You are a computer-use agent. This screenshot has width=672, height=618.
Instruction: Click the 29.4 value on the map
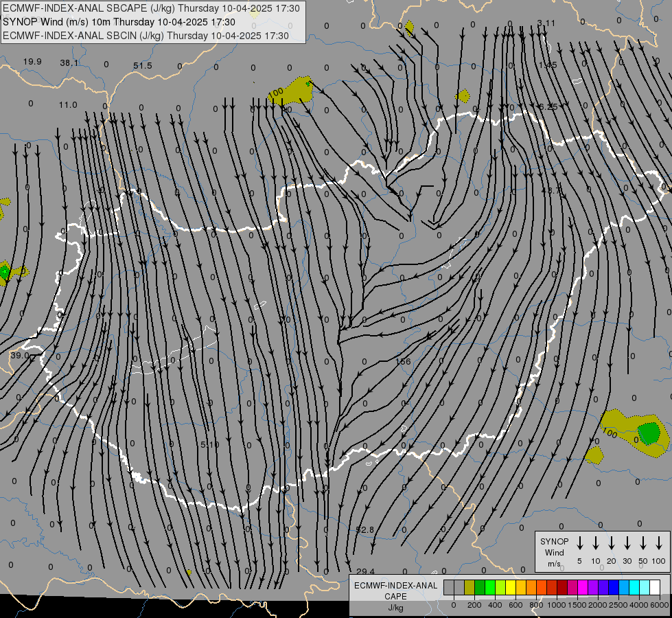[x=366, y=572]
